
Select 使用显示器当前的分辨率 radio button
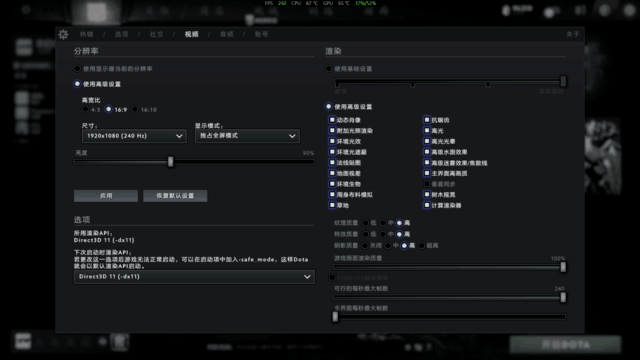(x=77, y=69)
